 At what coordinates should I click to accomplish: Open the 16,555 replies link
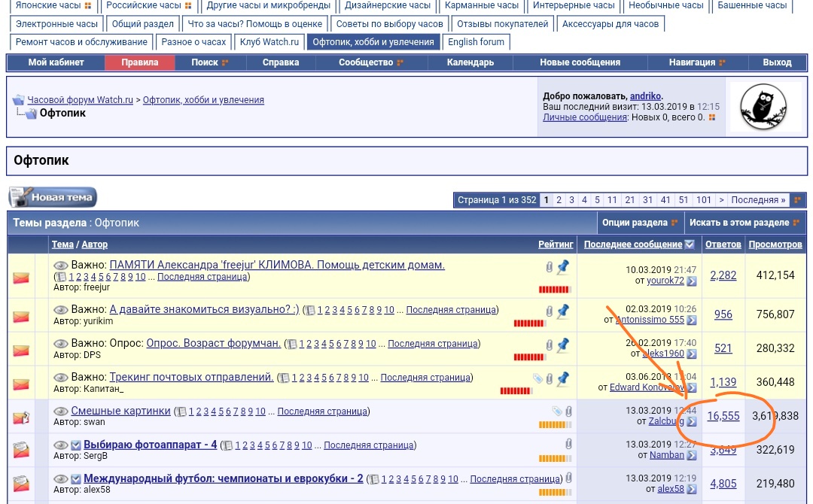tap(723, 416)
